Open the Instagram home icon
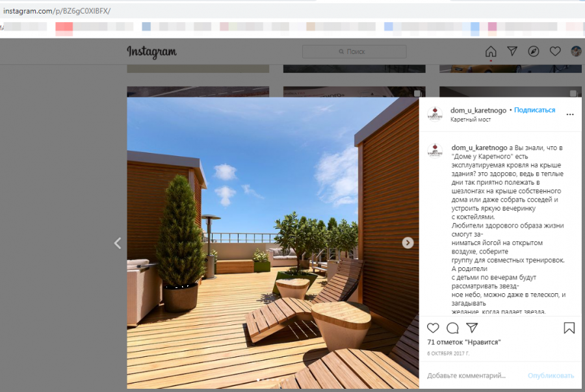The width and height of the screenshot is (585, 392). point(491,51)
